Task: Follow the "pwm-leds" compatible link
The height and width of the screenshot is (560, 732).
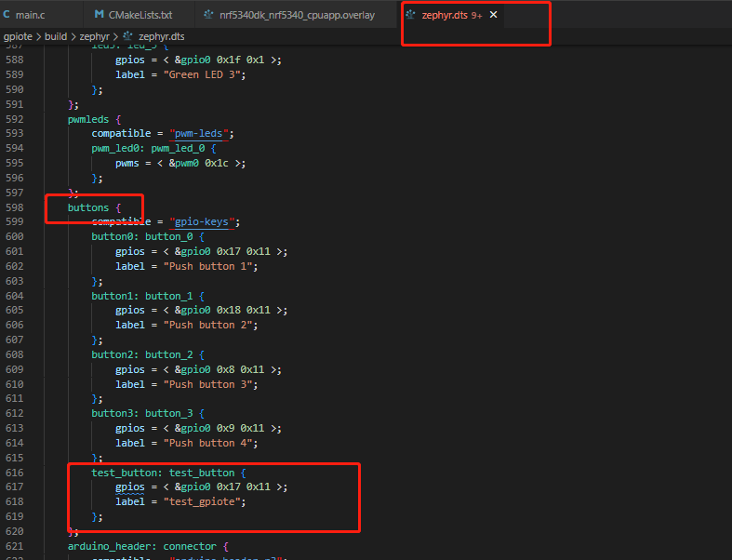Action: click(x=198, y=134)
